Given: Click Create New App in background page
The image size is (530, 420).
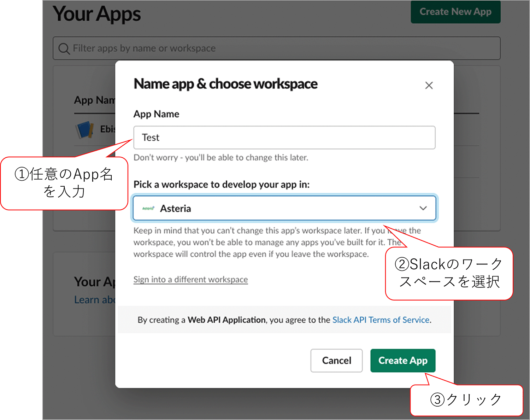Looking at the screenshot, I should click(x=455, y=12).
